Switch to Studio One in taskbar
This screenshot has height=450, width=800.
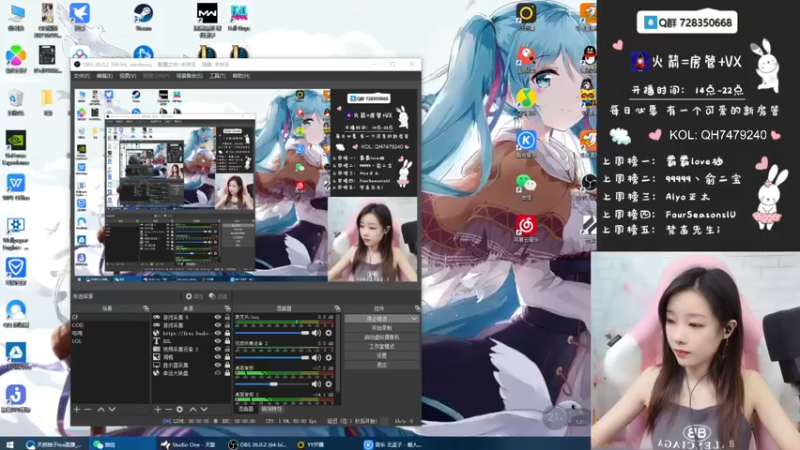pos(189,444)
